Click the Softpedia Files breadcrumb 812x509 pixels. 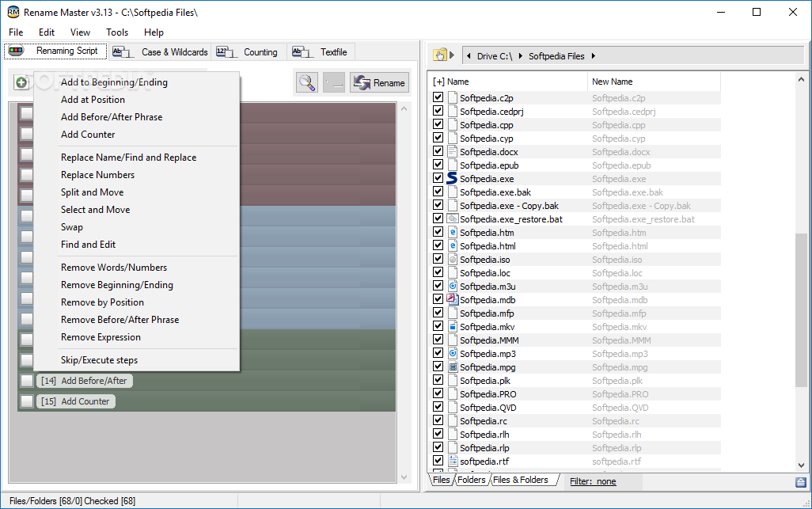[x=556, y=56]
